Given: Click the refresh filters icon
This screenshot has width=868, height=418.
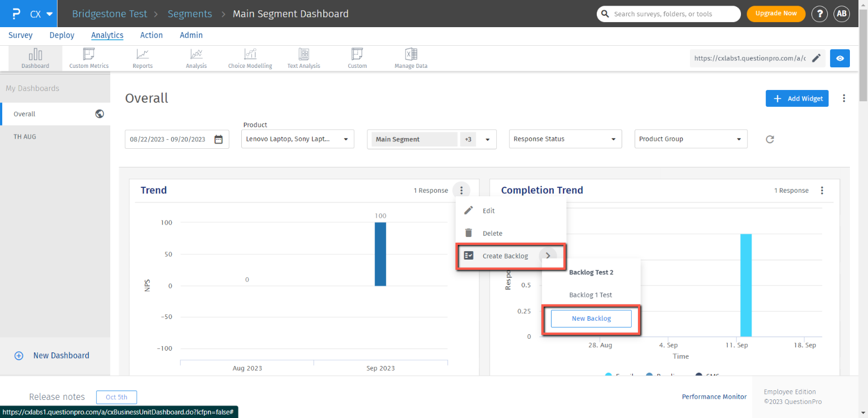Looking at the screenshot, I should click(x=770, y=139).
